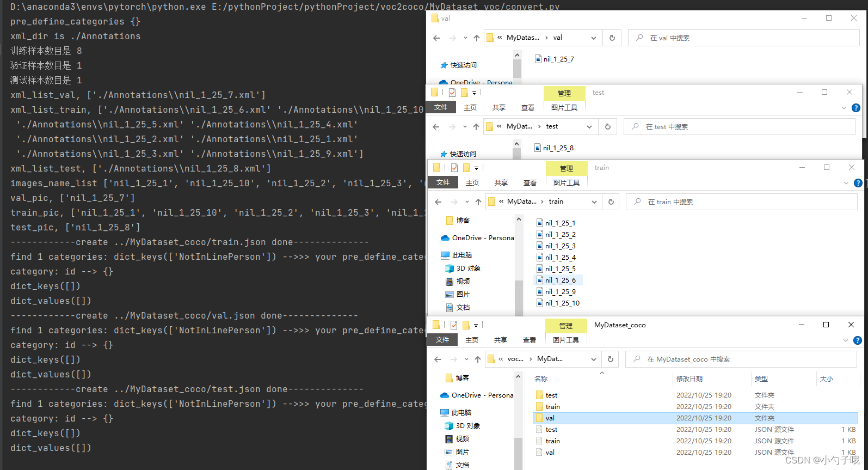The height and width of the screenshot is (470, 868).
Task: Select 此电脑 in train window sidebar
Action: [456, 255]
